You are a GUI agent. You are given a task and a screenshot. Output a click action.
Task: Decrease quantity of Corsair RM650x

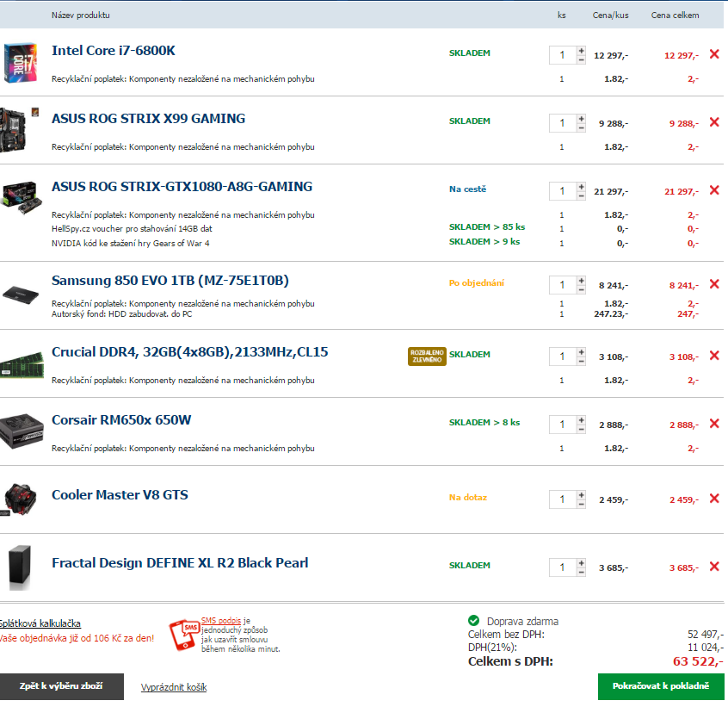[x=582, y=429]
